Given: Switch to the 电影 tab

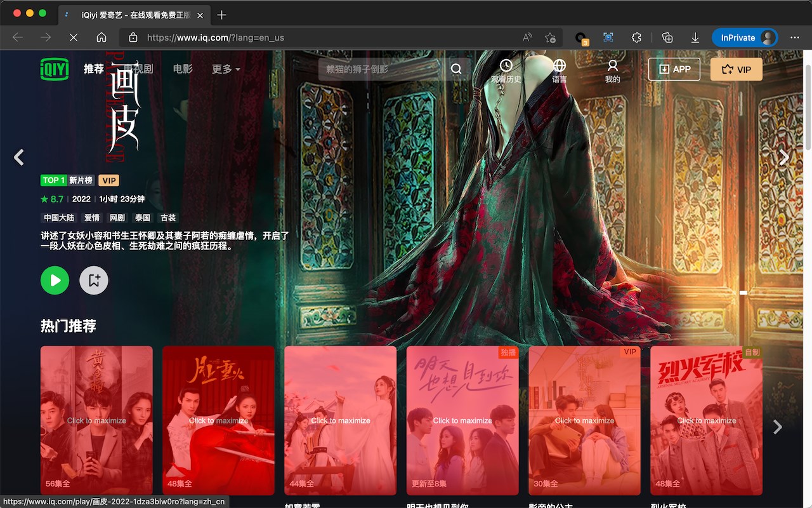Looking at the screenshot, I should point(183,69).
